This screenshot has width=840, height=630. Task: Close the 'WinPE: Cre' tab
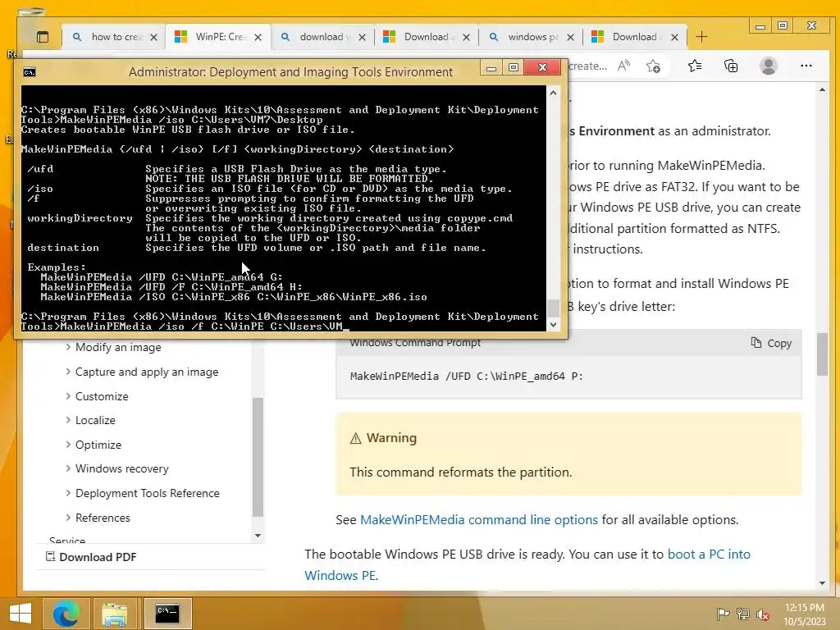pos(258,38)
